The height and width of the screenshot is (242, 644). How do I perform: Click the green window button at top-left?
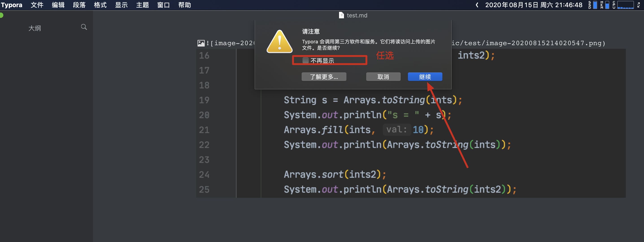1,15
